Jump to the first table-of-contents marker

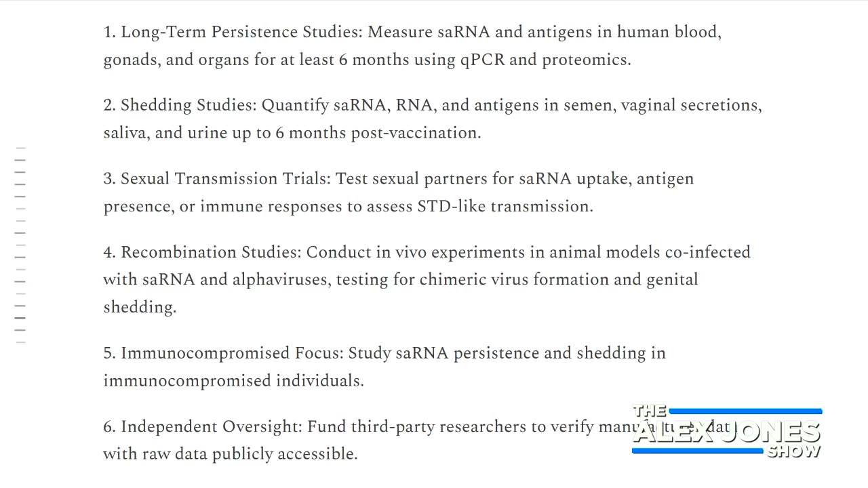[x=20, y=148]
